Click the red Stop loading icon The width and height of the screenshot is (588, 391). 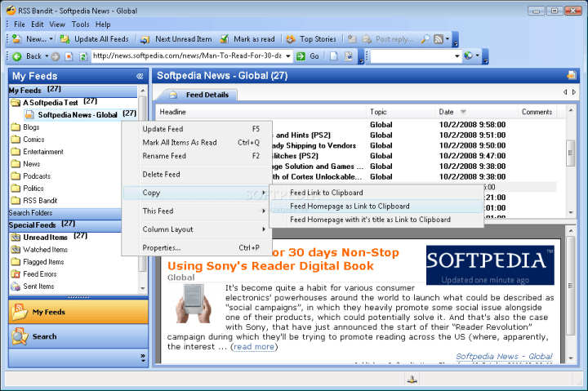coord(69,56)
